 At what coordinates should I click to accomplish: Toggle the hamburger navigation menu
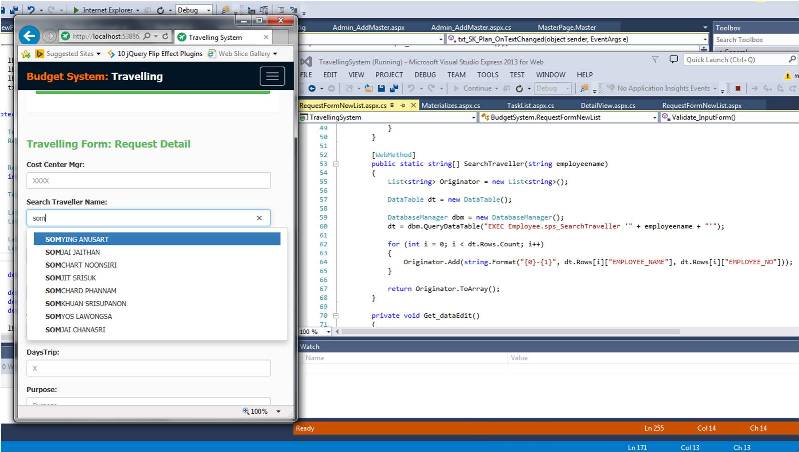click(x=271, y=76)
